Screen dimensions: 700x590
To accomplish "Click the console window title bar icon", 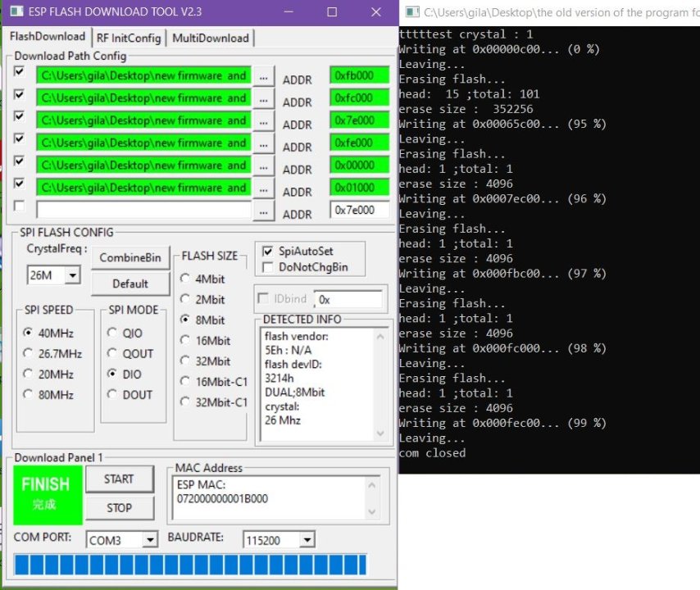I will pyautogui.click(x=412, y=11).
